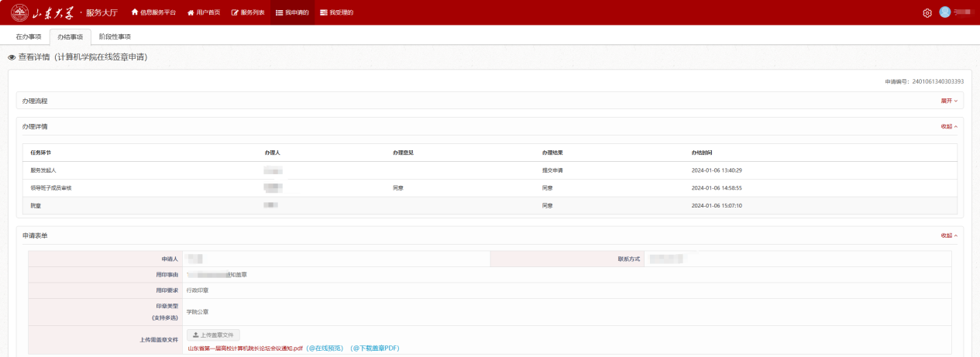Viewport: 980px width, 357px height.
Task: Select 我申请的 in the navigation bar
Action: point(292,12)
